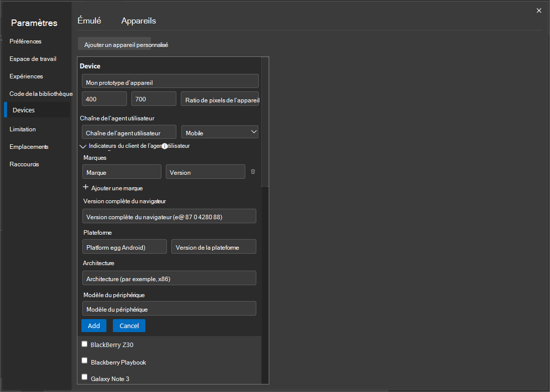Click the device list vertical scrollbar thumb
This screenshot has height=392, width=550.
coord(265,122)
